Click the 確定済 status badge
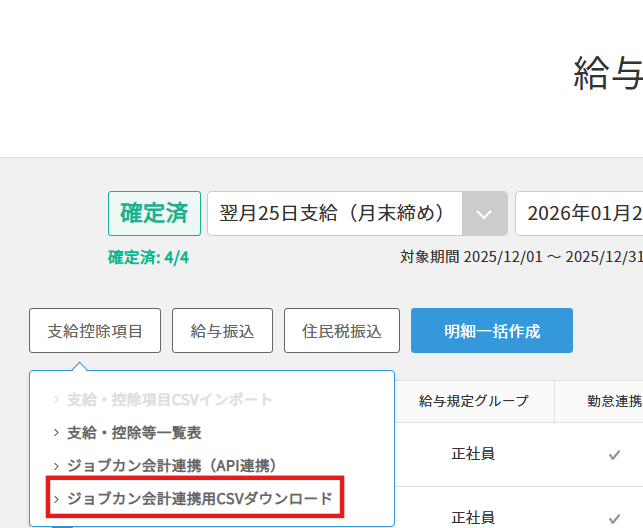This screenshot has height=528, width=643. coord(155,214)
